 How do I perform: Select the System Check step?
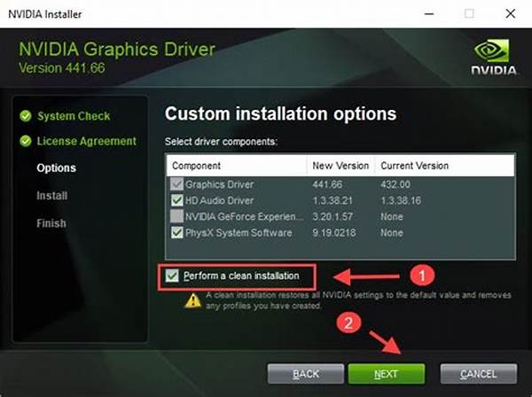[x=74, y=116]
